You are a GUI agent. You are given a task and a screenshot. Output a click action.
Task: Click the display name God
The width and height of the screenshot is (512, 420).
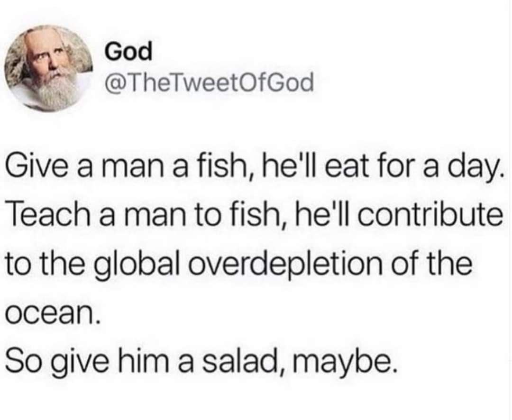tap(128, 52)
